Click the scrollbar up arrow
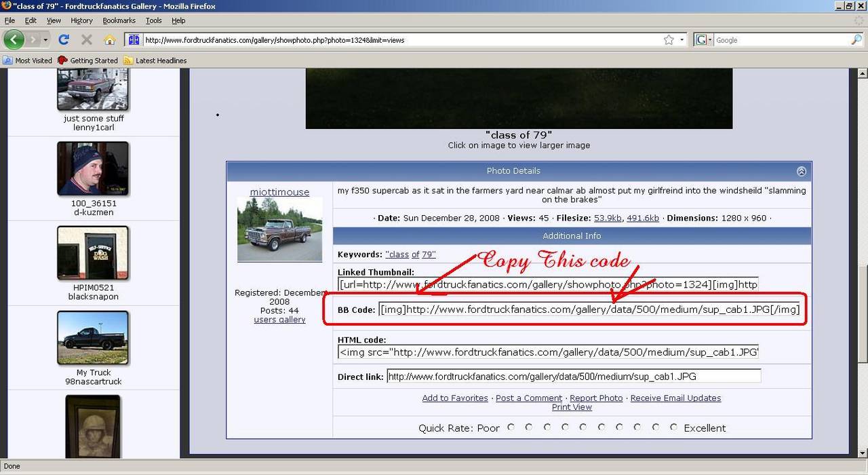The width and height of the screenshot is (868, 475). [862, 73]
